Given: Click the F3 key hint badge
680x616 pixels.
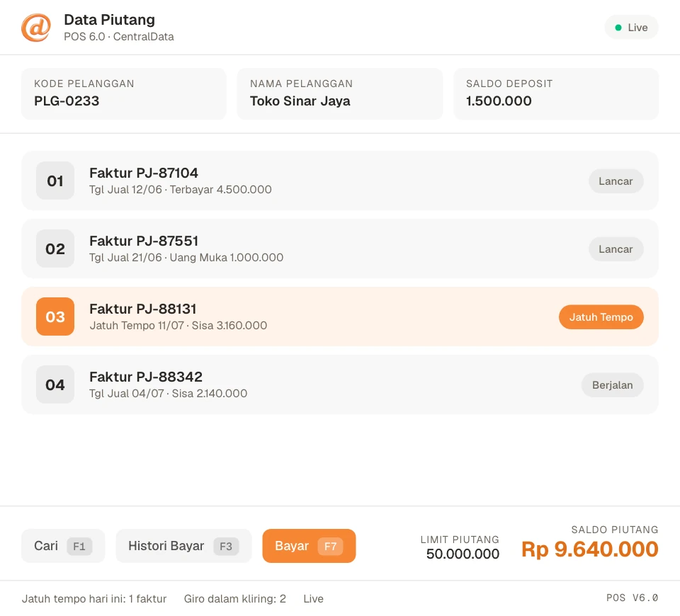Looking at the screenshot, I should tap(226, 546).
